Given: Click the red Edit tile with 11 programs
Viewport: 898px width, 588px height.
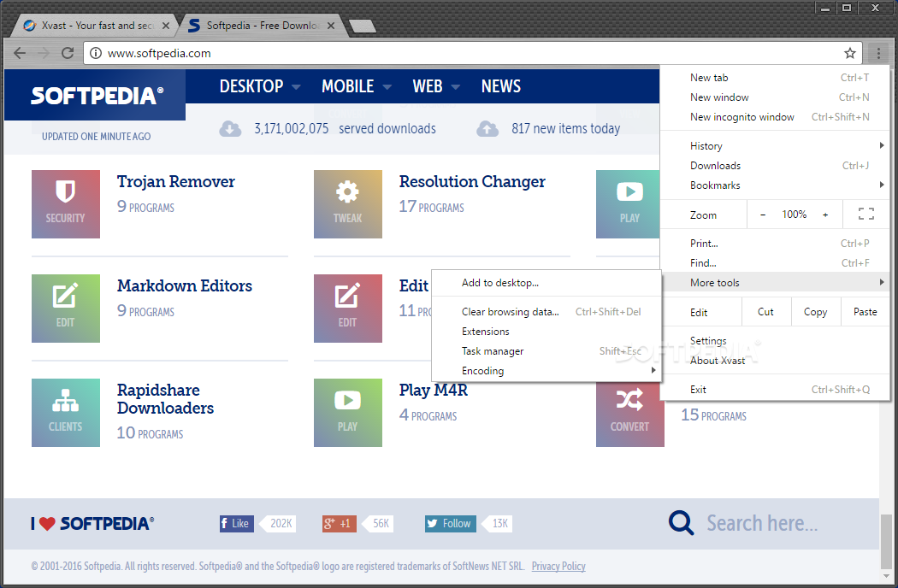Looking at the screenshot, I should pyautogui.click(x=347, y=309).
